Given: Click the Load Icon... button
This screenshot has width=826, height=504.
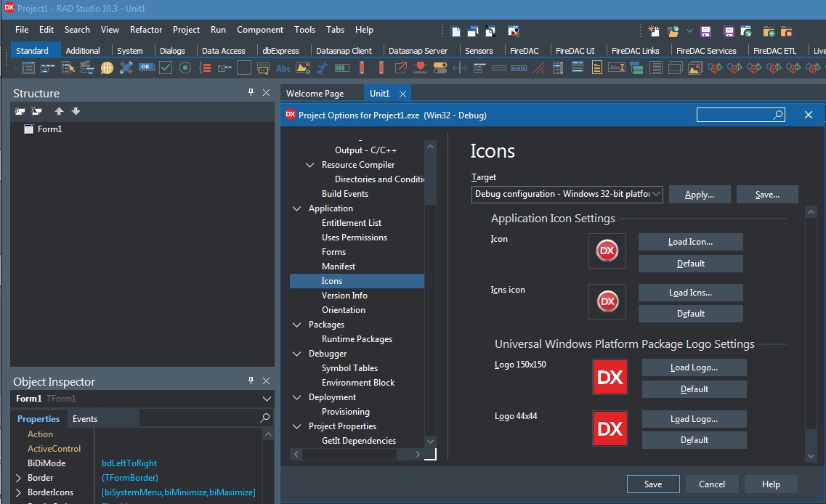Looking at the screenshot, I should [x=690, y=242].
